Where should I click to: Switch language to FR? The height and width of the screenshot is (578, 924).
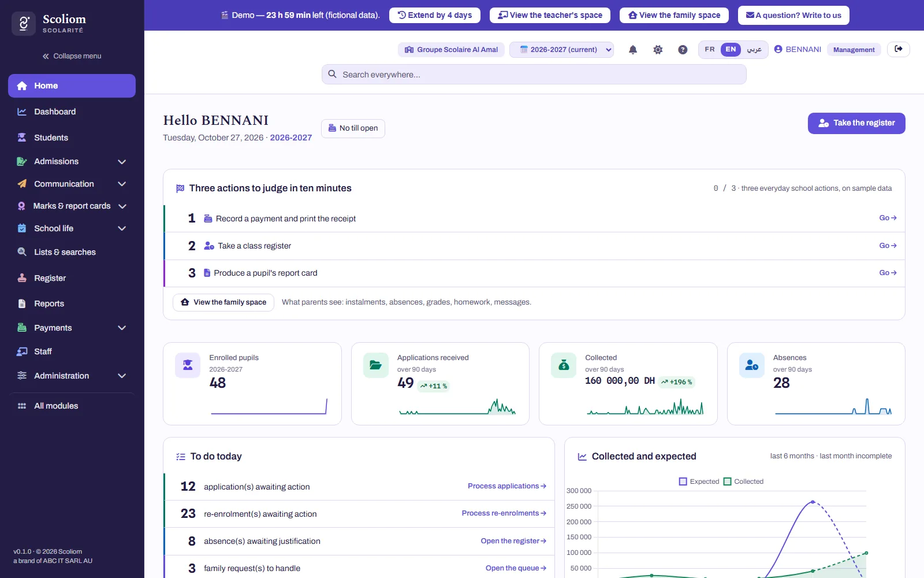point(710,50)
